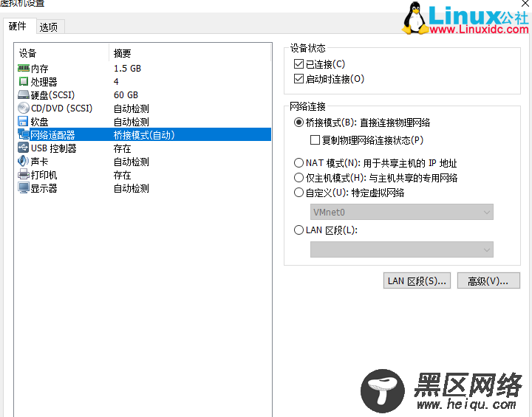Select the 内存 row label

(40, 69)
